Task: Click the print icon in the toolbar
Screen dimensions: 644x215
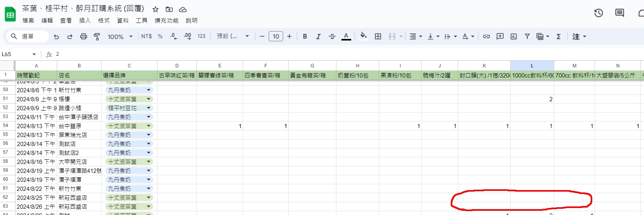Action: (x=83, y=37)
